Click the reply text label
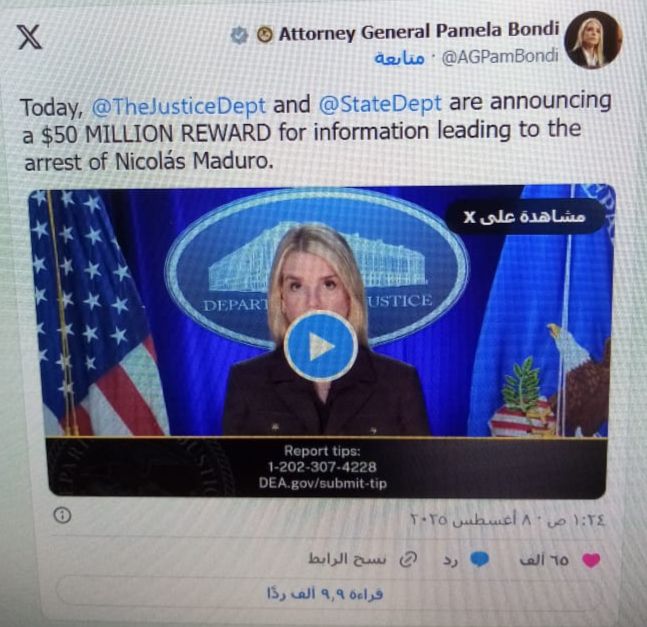Image resolution: width=647 pixels, height=627 pixels. 451,560
